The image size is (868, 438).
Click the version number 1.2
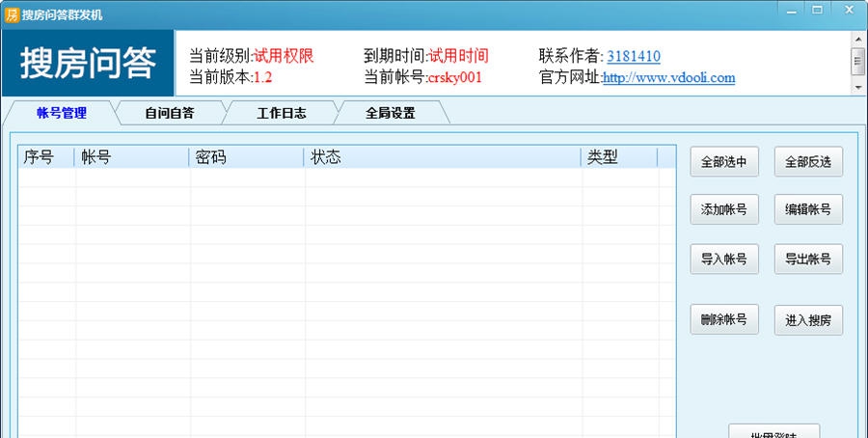pyautogui.click(x=263, y=77)
